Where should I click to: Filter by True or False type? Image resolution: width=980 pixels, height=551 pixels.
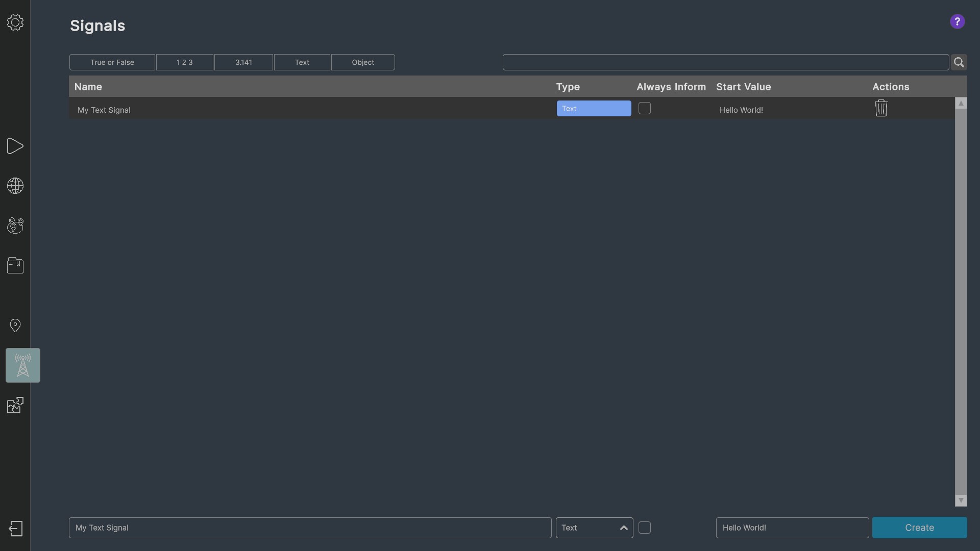(112, 62)
